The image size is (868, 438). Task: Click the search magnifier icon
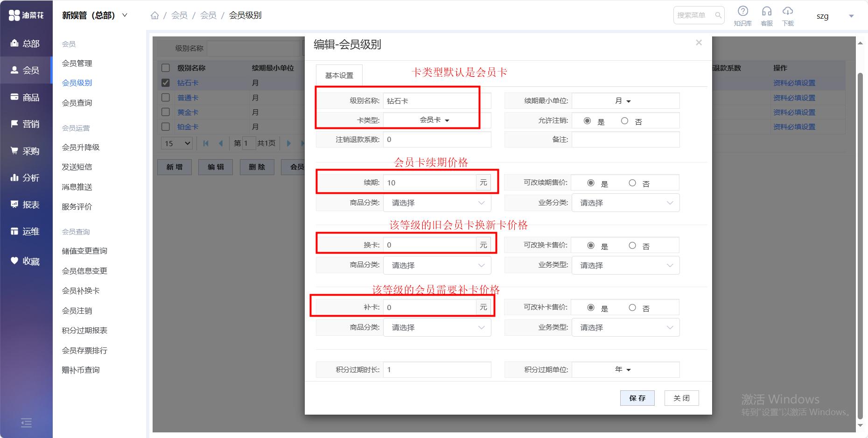tap(718, 15)
